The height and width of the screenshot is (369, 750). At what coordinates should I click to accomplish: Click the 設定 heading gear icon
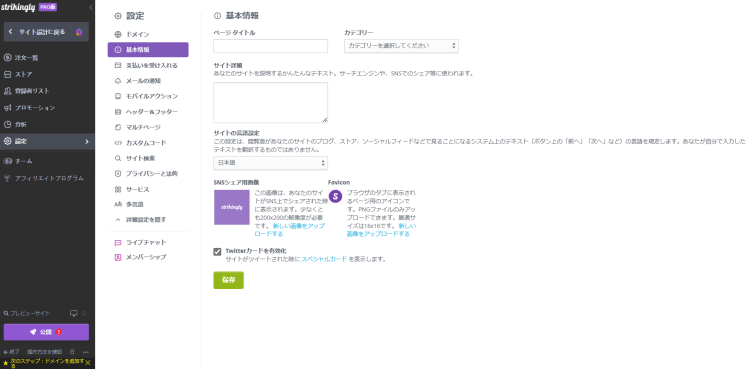[x=118, y=16]
